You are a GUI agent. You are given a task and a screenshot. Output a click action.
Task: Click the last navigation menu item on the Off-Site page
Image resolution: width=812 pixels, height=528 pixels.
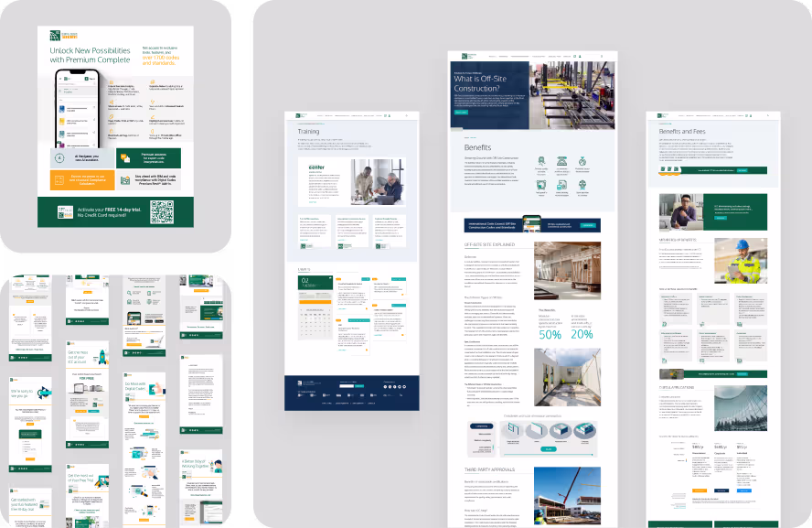567,56
